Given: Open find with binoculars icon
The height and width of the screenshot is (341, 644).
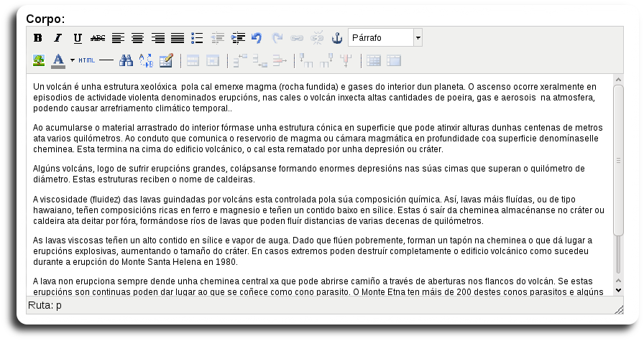Looking at the screenshot, I should click(126, 61).
